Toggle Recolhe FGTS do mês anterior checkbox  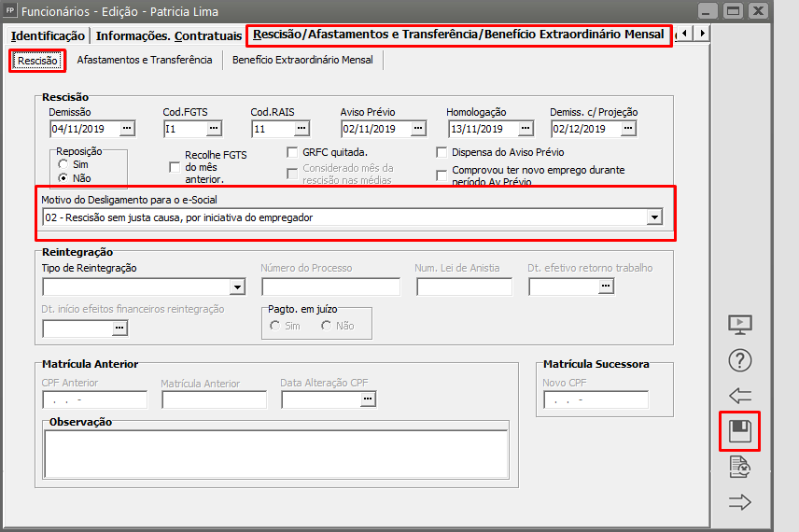(x=175, y=167)
